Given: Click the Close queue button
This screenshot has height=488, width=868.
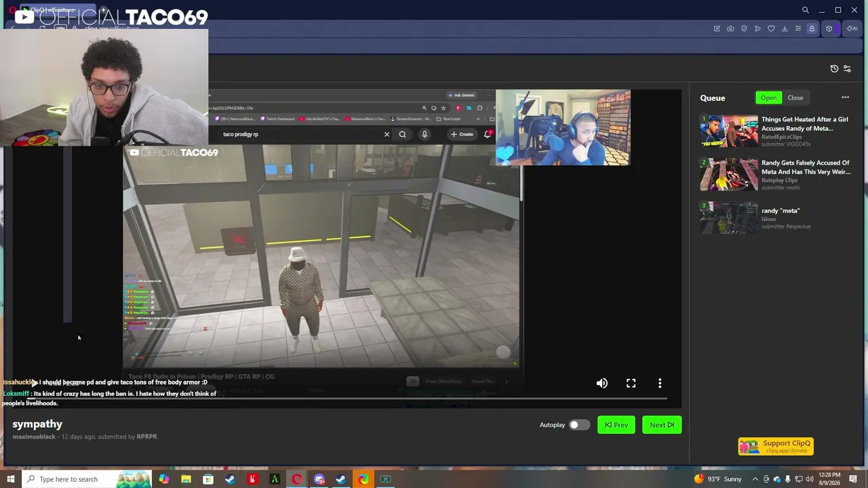Looking at the screenshot, I should point(795,98).
